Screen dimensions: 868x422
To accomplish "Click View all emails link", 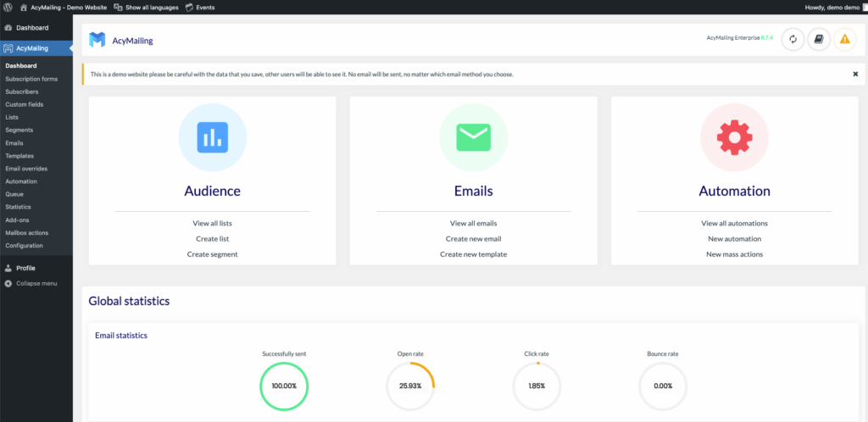I will (x=473, y=224).
